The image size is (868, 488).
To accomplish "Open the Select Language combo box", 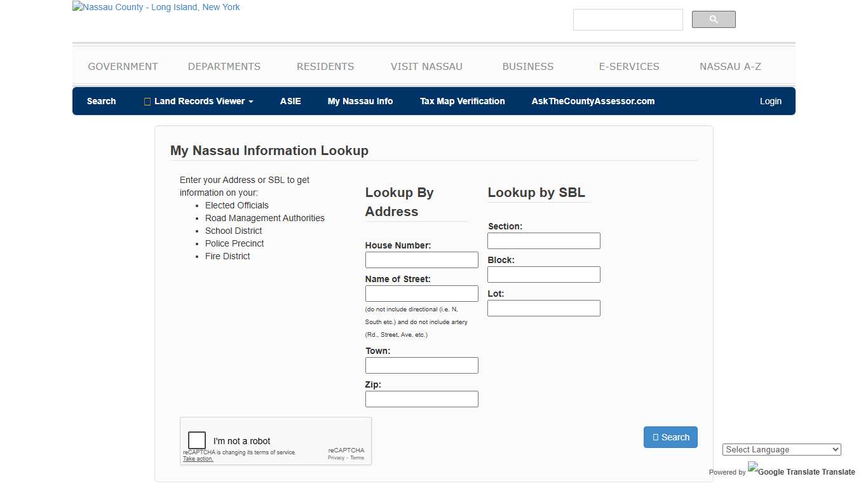I will pos(781,449).
